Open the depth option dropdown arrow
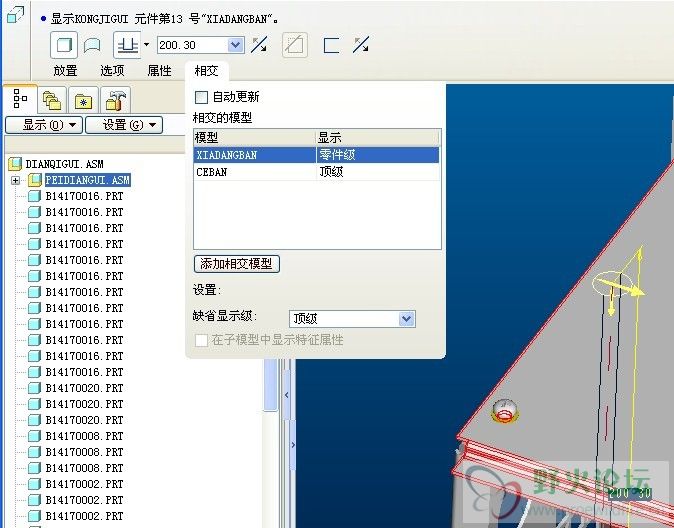Image resolution: width=674 pixels, height=528 pixels. [x=146, y=44]
